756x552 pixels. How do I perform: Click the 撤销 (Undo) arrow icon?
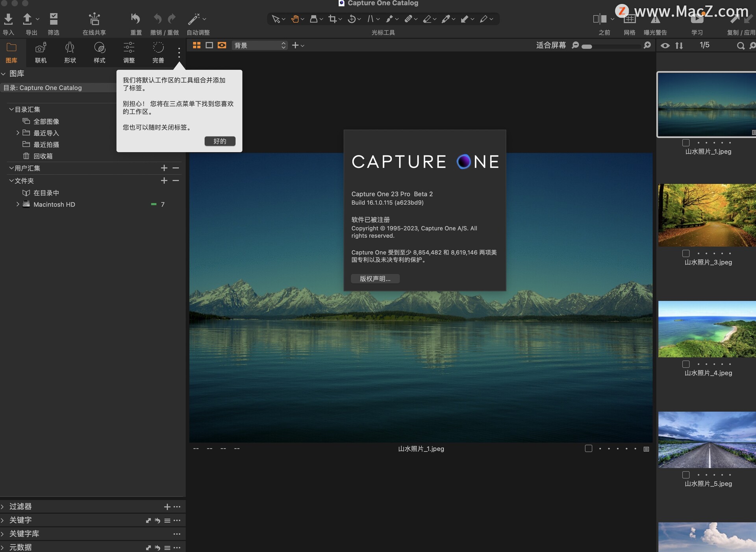pos(157,19)
